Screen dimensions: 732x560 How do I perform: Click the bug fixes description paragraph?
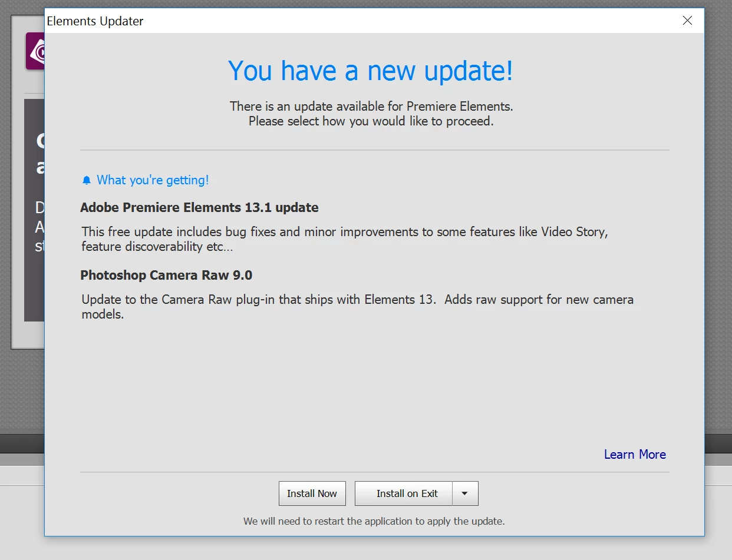(345, 239)
